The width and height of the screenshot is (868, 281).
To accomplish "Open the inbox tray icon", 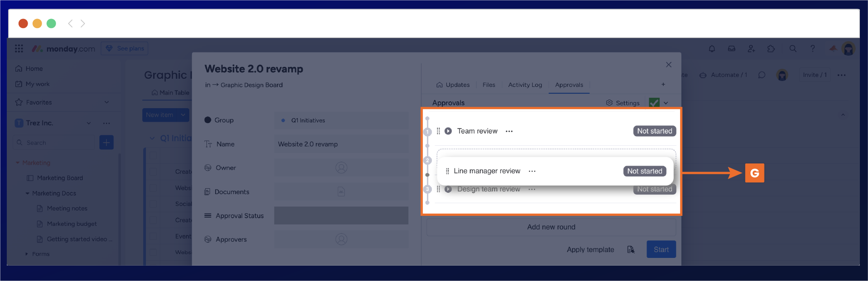I will click(732, 49).
